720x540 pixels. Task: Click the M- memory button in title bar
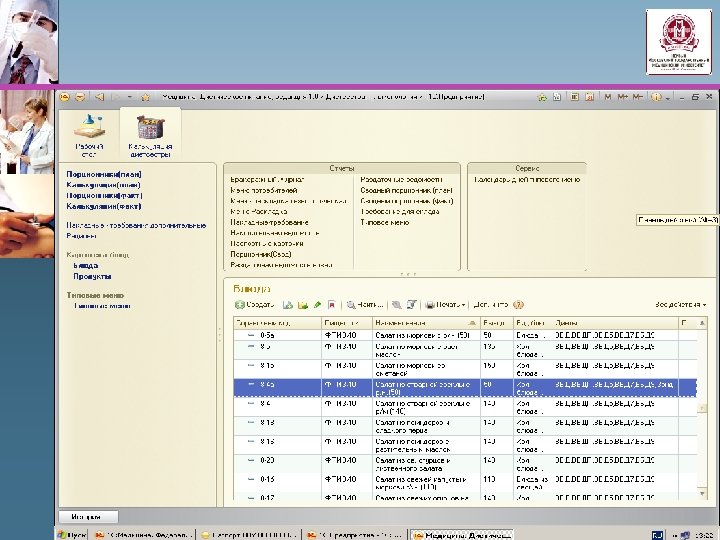(x=638, y=97)
